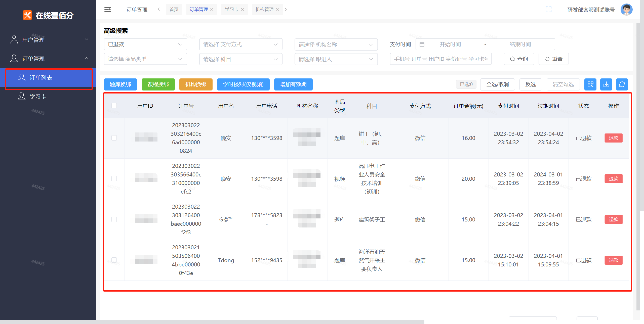Click 增加有效期 button
This screenshot has height=324, width=644.
pos(293,84)
